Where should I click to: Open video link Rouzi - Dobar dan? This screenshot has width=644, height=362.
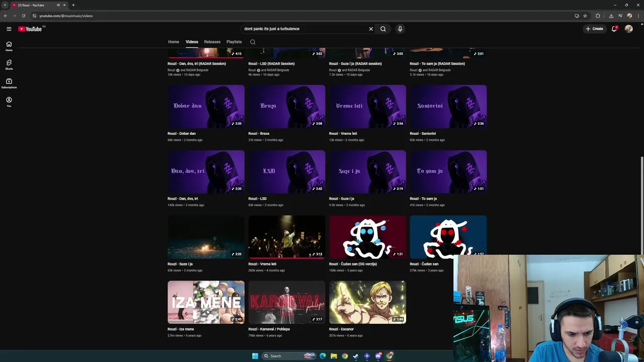(x=182, y=134)
